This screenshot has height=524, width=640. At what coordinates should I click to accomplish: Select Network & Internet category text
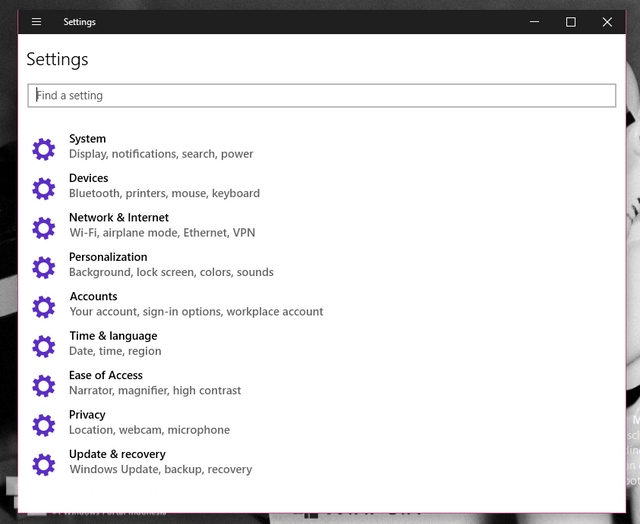(x=118, y=217)
